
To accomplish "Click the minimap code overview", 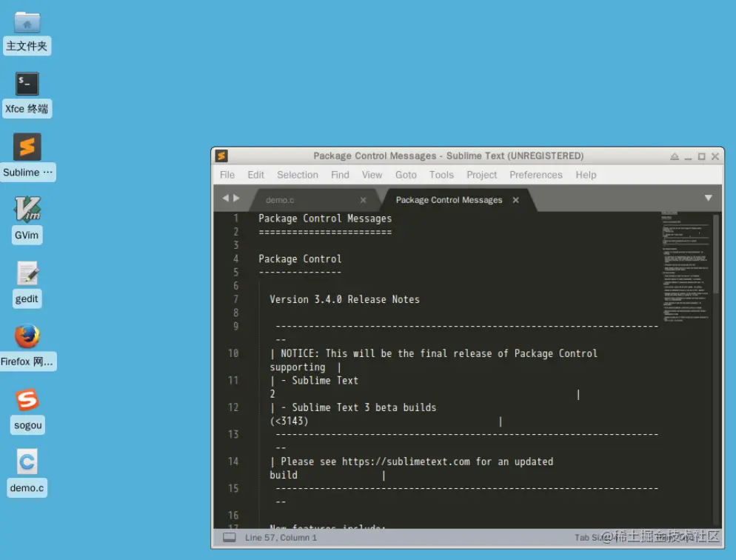I will pos(686,267).
